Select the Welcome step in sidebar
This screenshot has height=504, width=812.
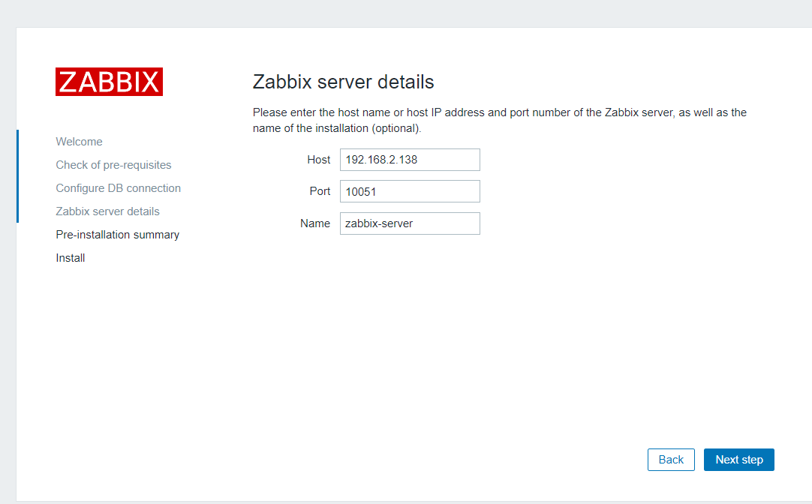(x=80, y=142)
